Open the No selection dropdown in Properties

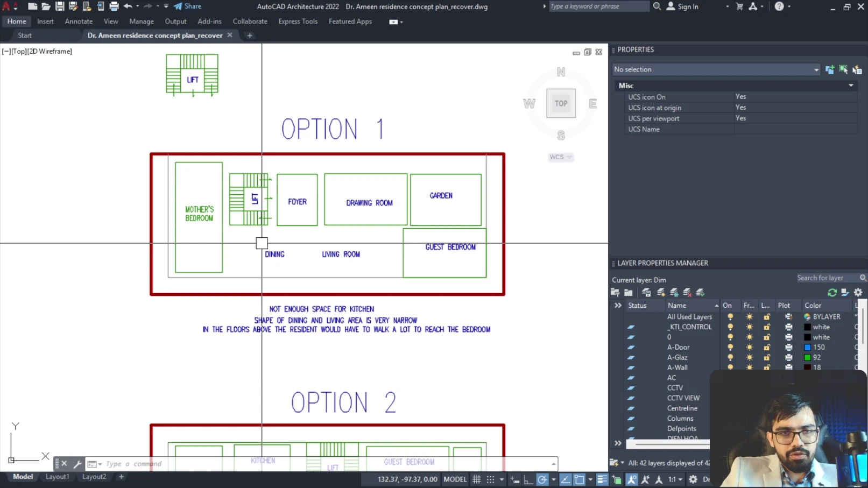(x=816, y=70)
